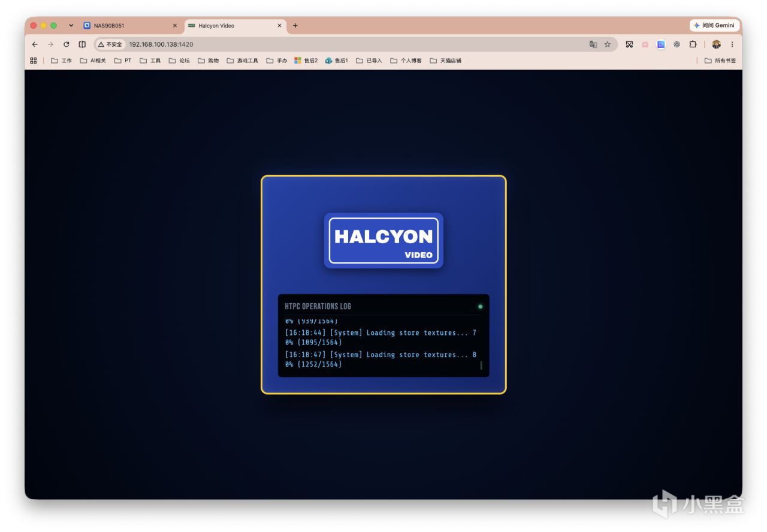767x532 pixels.
Task: Open the 论坛 bookmarks folder
Action: [x=179, y=61]
